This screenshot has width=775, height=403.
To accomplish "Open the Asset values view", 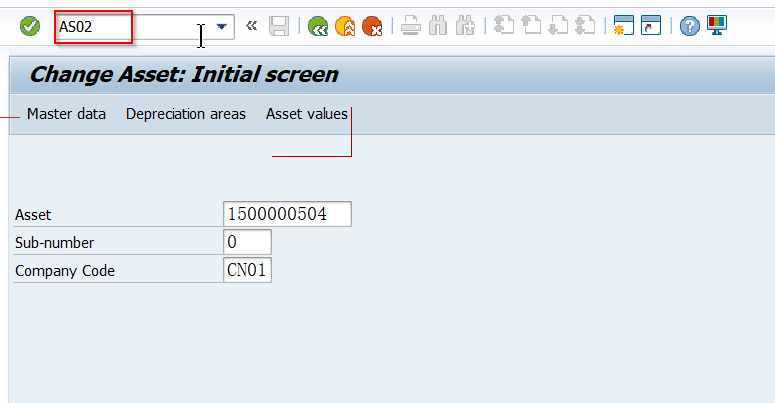I will (x=306, y=114).
